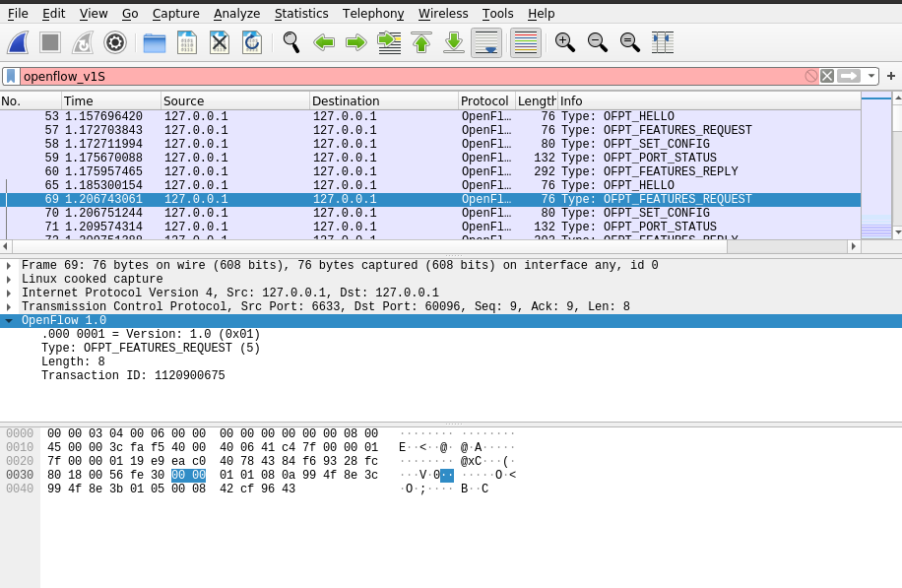Expand Internet Protocol Version 4 section
Screen dimensions: 902x588
[9, 293]
